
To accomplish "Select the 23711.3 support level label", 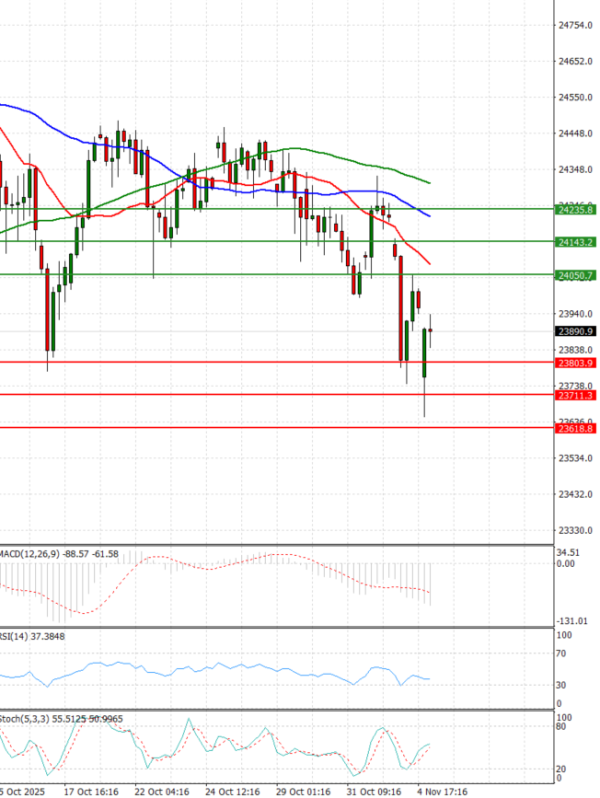I will click(577, 395).
